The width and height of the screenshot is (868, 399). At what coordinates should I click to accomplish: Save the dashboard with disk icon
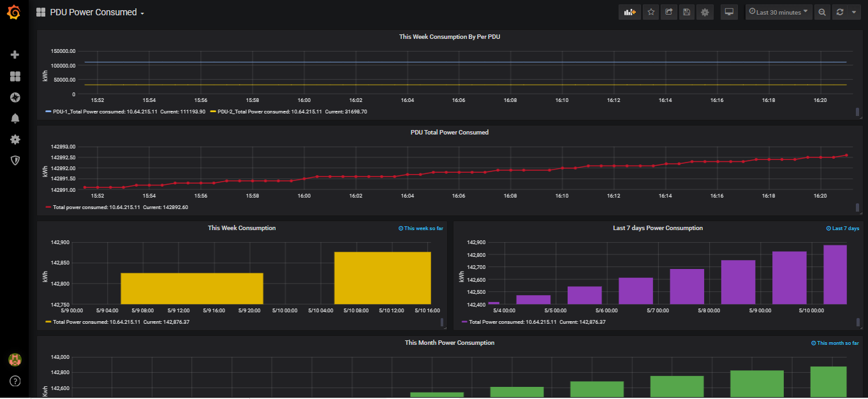[x=686, y=12]
